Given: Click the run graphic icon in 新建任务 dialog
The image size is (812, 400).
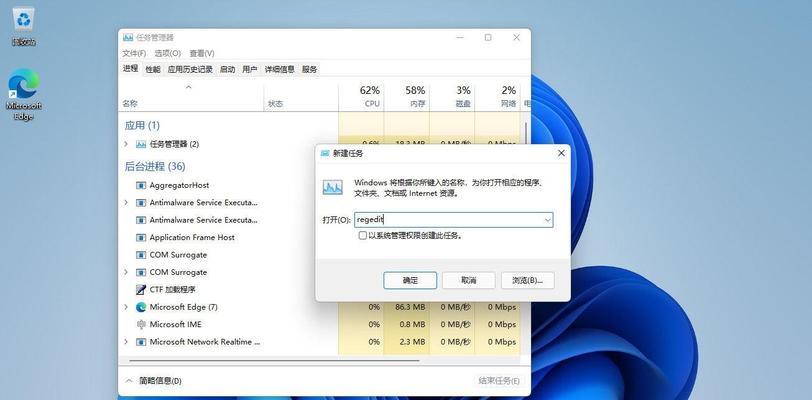Looking at the screenshot, I should pos(332,187).
